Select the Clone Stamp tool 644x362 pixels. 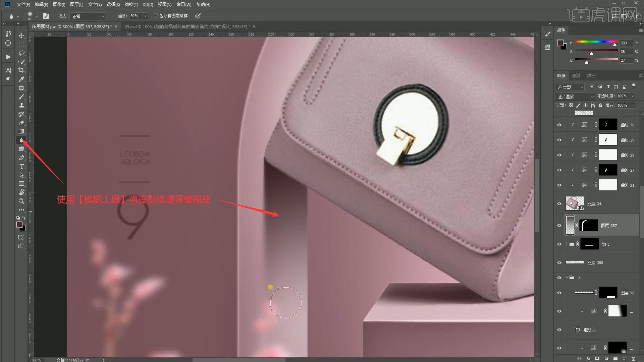(21, 105)
